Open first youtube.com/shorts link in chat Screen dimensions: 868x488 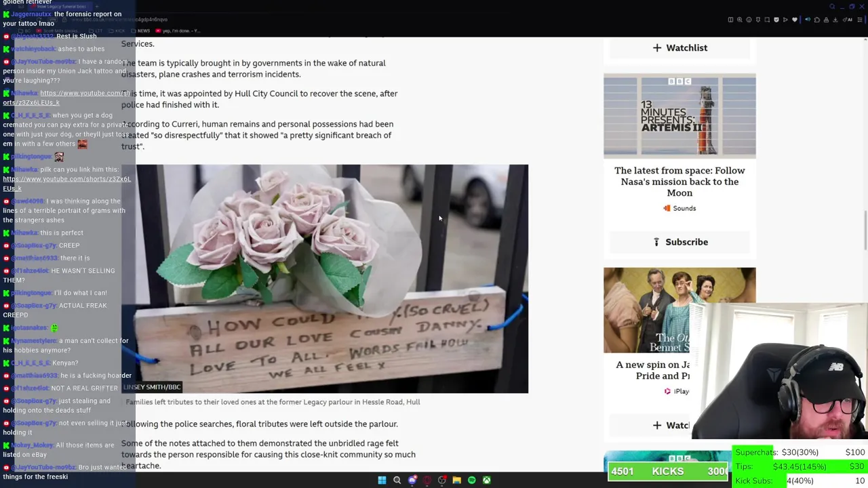(x=66, y=98)
